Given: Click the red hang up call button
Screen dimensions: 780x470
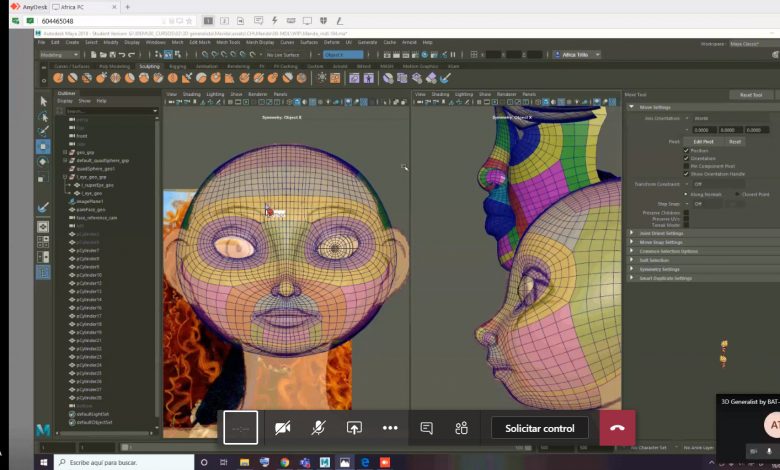Looking at the screenshot, I should click(617, 428).
